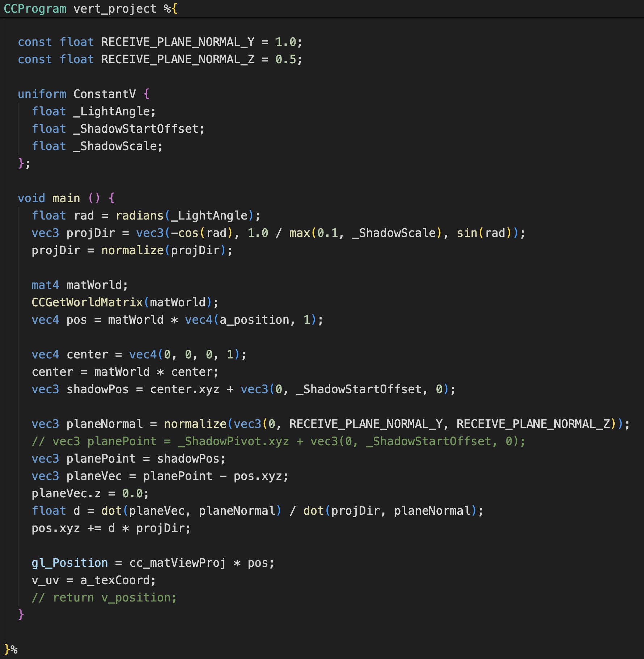644x659 pixels.
Task: Click 'cos' function in the projDir line
Action: 188,233
